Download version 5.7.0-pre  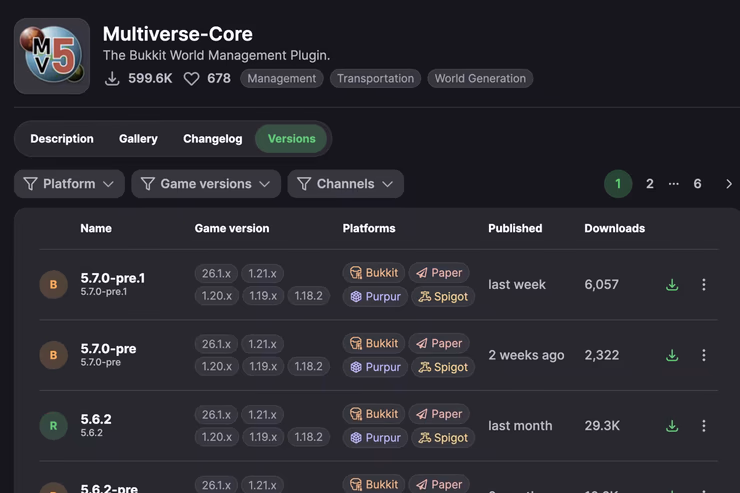click(x=672, y=355)
